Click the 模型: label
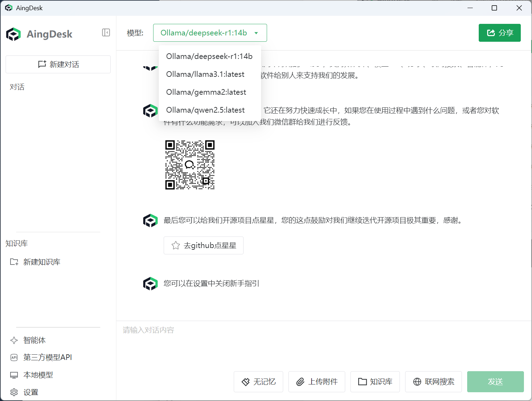532x401 pixels. coord(135,33)
